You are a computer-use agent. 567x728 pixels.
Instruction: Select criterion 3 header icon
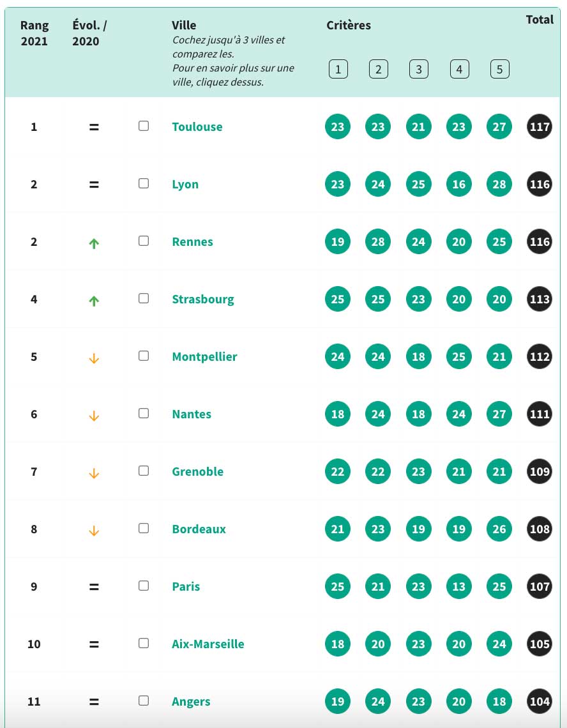coord(419,70)
